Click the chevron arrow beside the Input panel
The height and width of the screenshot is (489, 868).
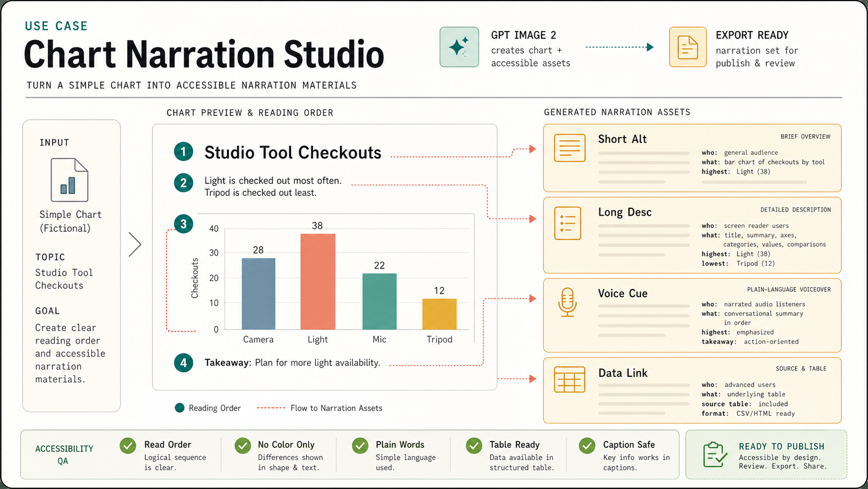pyautogui.click(x=135, y=244)
